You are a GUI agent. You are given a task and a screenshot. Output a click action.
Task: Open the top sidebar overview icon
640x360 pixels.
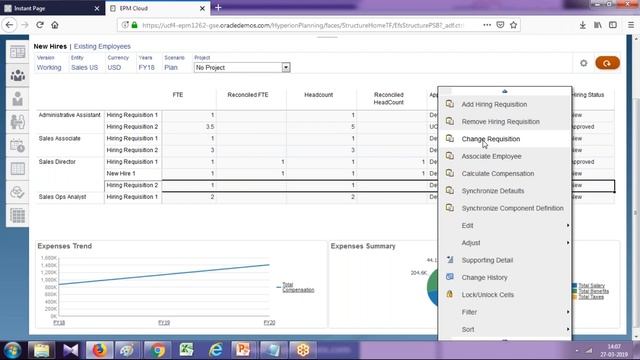point(18,52)
